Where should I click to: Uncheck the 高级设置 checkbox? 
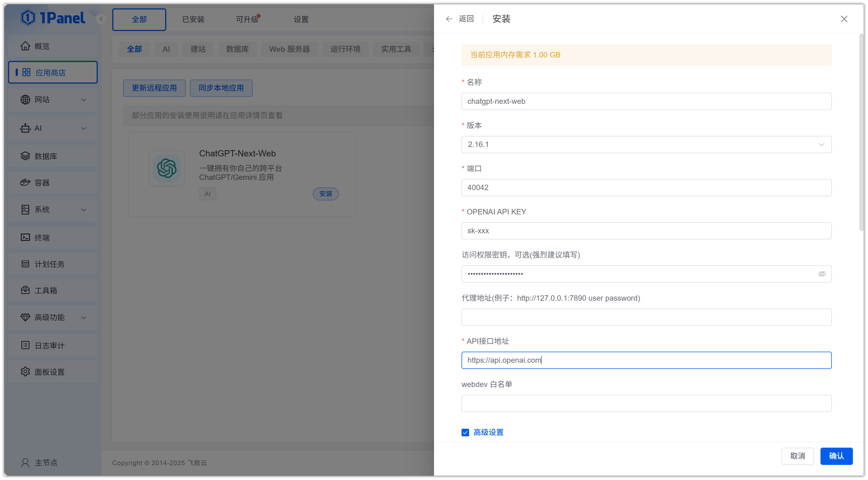point(465,432)
